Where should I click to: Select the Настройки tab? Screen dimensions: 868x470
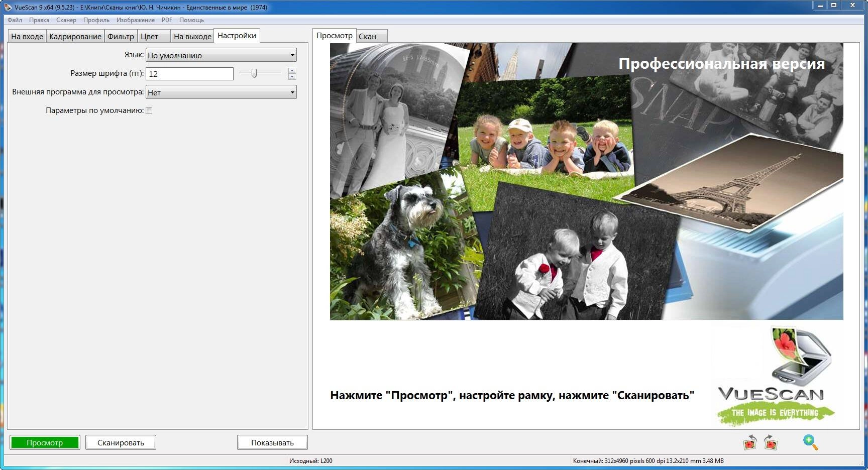[x=237, y=36]
